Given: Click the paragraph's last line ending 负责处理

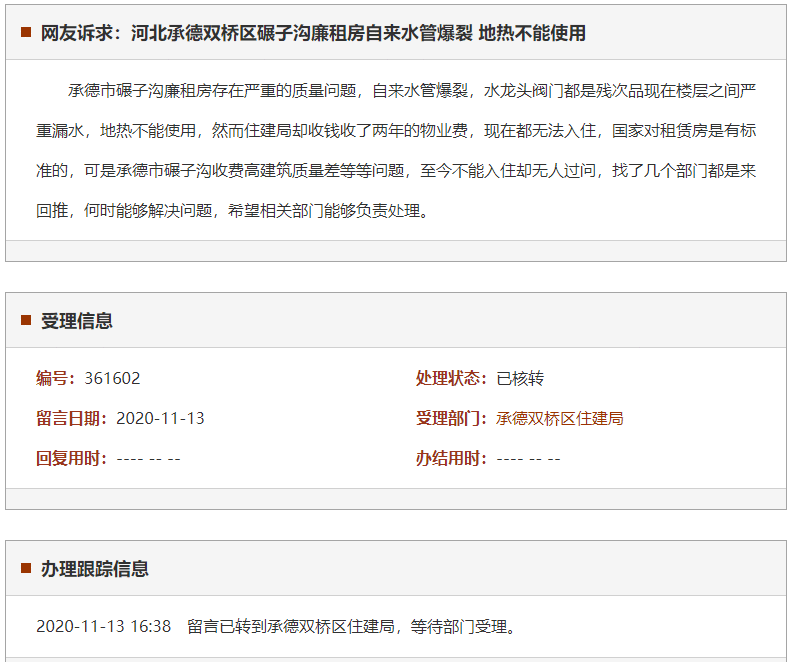Looking at the screenshot, I should (x=232, y=211).
